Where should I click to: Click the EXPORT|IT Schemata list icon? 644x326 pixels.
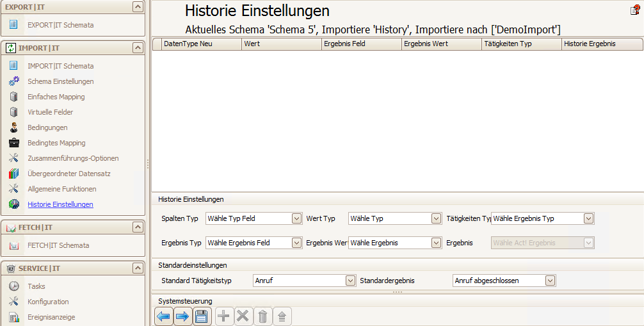pyautogui.click(x=13, y=25)
